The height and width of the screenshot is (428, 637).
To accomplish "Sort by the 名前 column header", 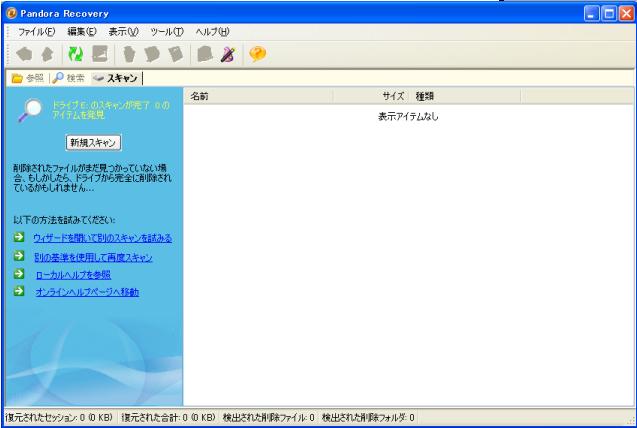I will tap(258, 96).
